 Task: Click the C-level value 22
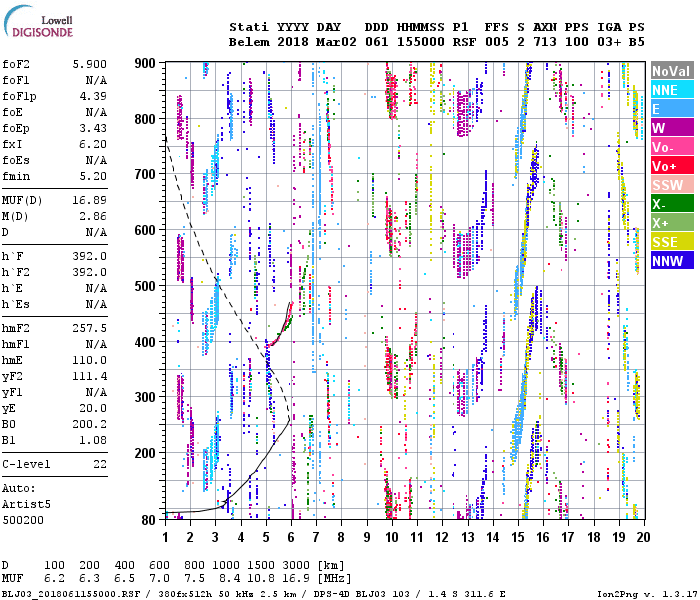[100, 464]
